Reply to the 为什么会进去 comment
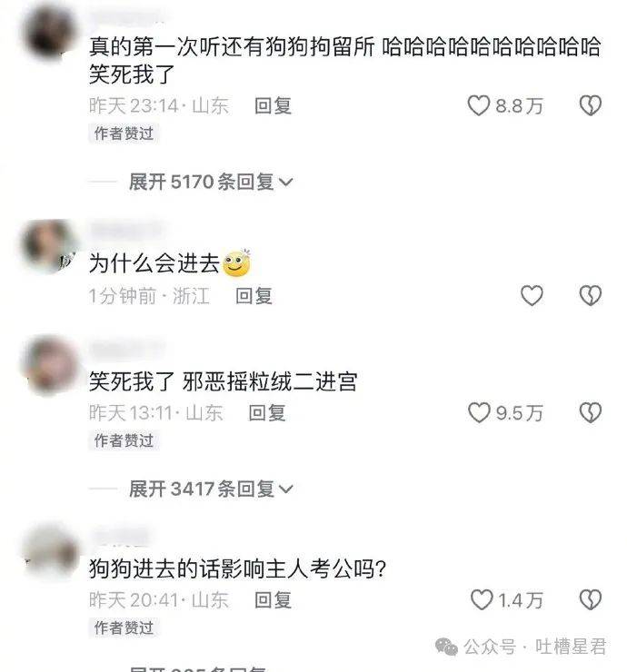Screen dimensions: 627x672 [x=254, y=296]
